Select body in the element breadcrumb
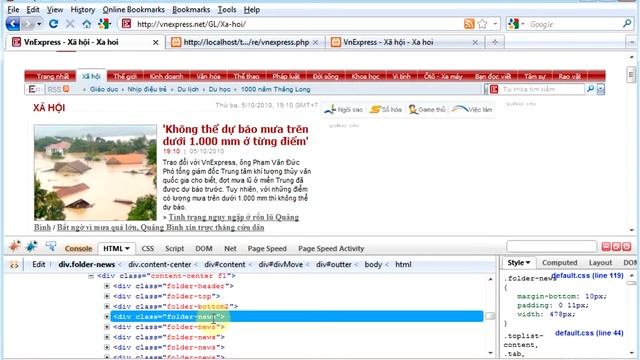This screenshot has width=640, height=360. [373, 264]
